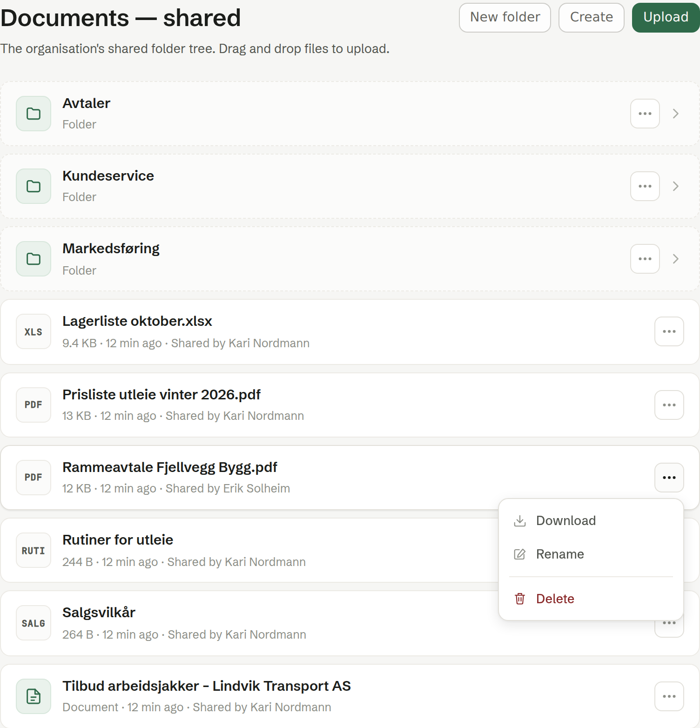Click the SALG badge for Salgsvilkår
This screenshot has height=728, width=700.
(34, 623)
